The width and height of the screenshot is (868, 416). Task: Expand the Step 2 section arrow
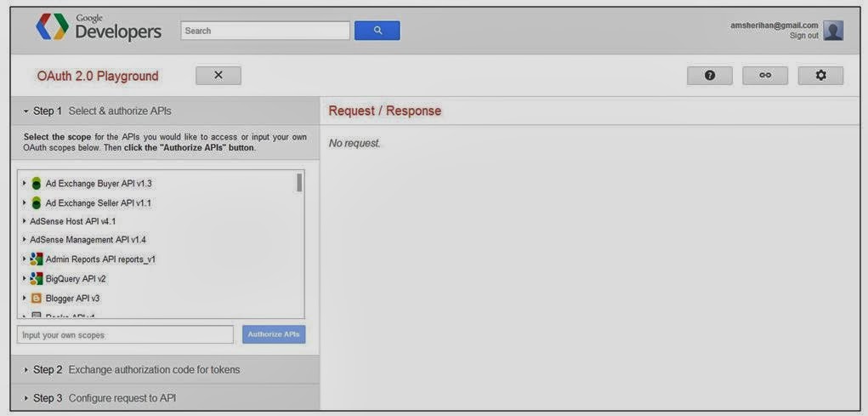(26, 370)
